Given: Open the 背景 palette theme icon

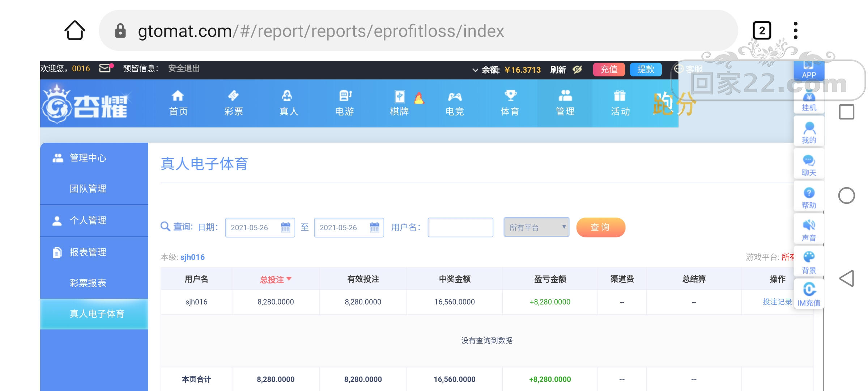Looking at the screenshot, I should (x=809, y=257).
